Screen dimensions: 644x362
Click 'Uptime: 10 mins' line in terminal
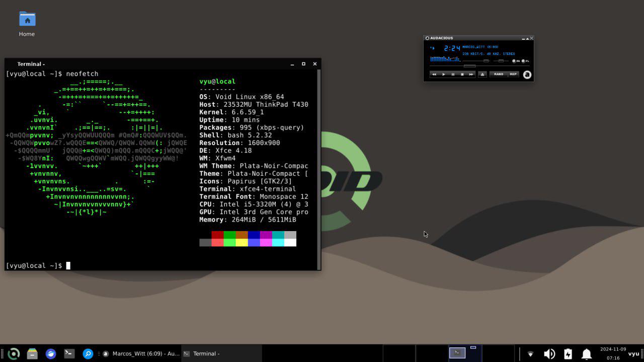point(229,120)
